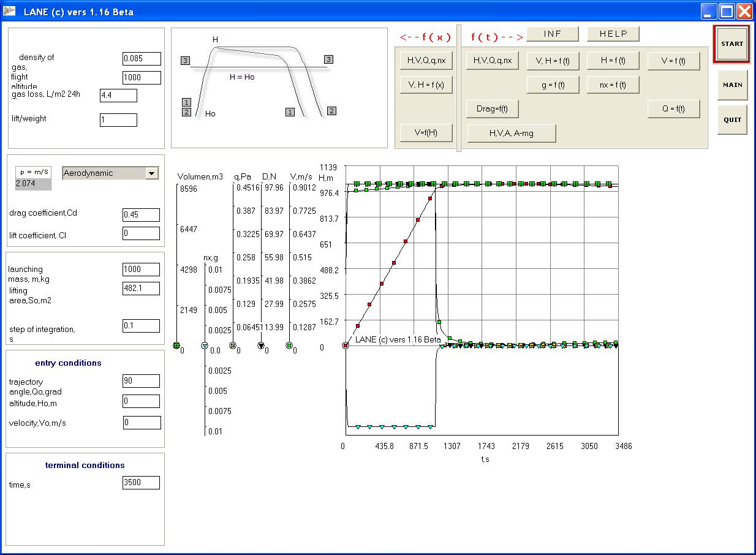Viewport: 756px width, 555px height.
Task: Click the green square V,m/s axis marker
Action: [289, 345]
